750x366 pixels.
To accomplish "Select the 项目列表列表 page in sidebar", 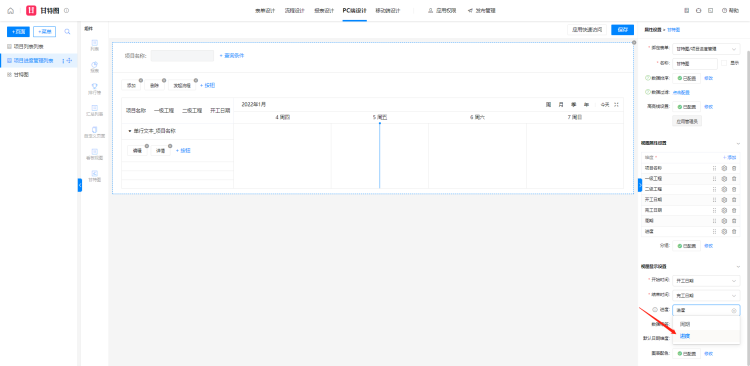I will coord(29,46).
